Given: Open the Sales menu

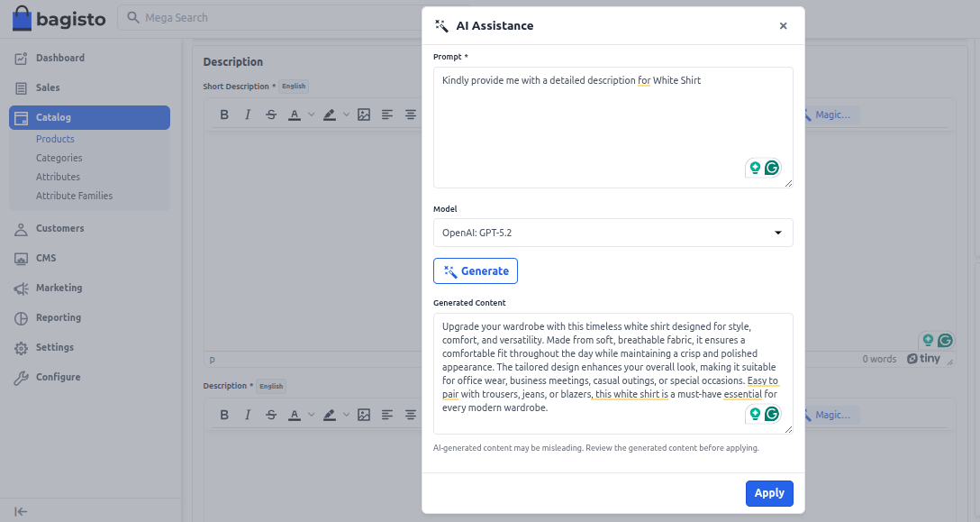Looking at the screenshot, I should click(48, 87).
